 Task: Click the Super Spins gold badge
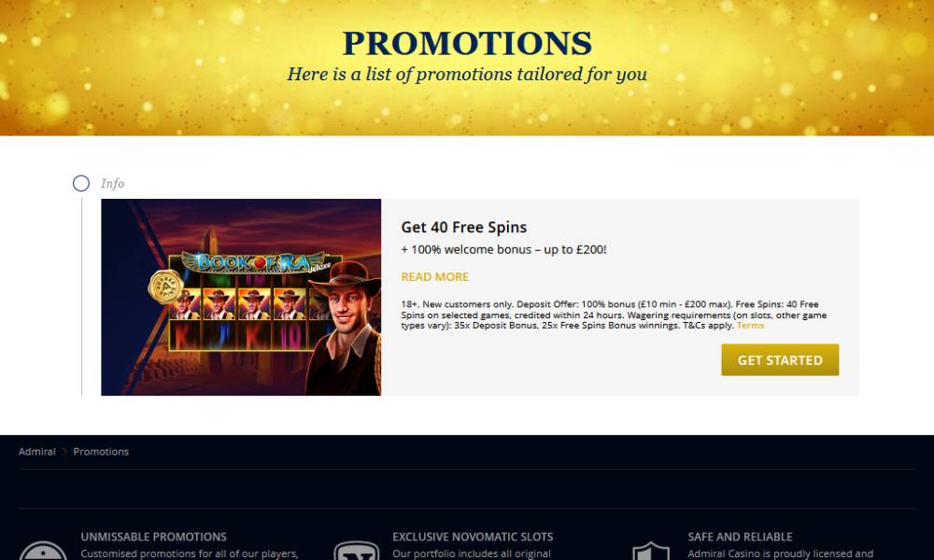tap(165, 287)
